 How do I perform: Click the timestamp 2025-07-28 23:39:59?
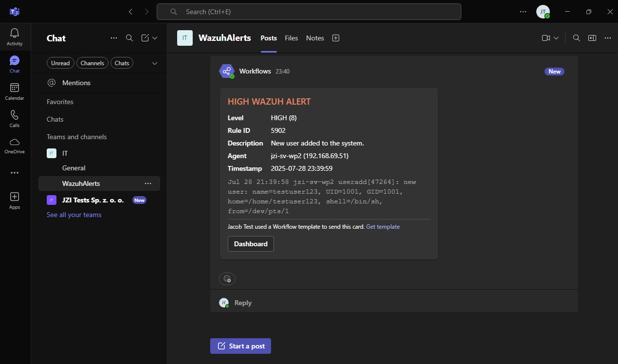click(302, 168)
